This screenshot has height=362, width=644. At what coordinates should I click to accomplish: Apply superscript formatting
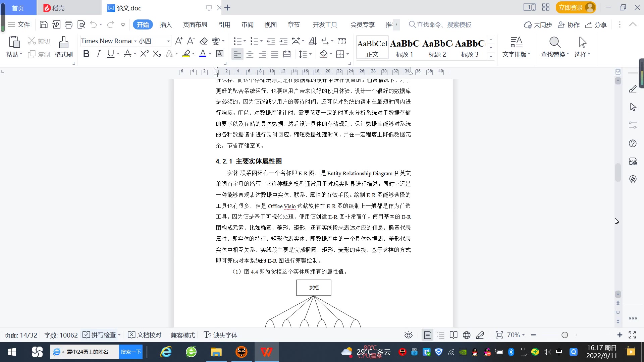pyautogui.click(x=145, y=54)
